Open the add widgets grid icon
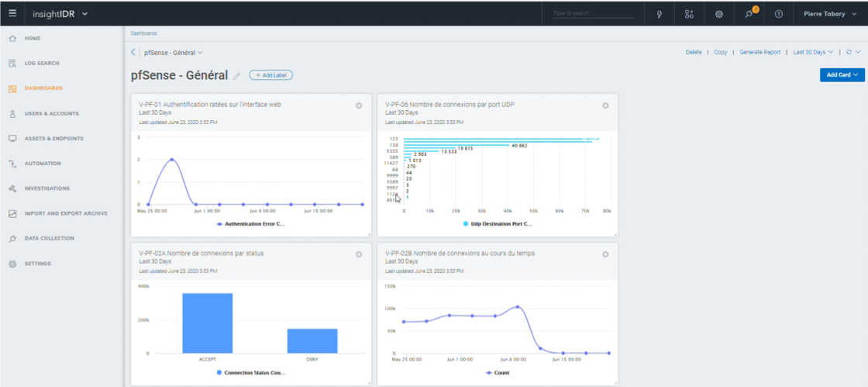Screen dimensions: 868x387 coord(689,15)
